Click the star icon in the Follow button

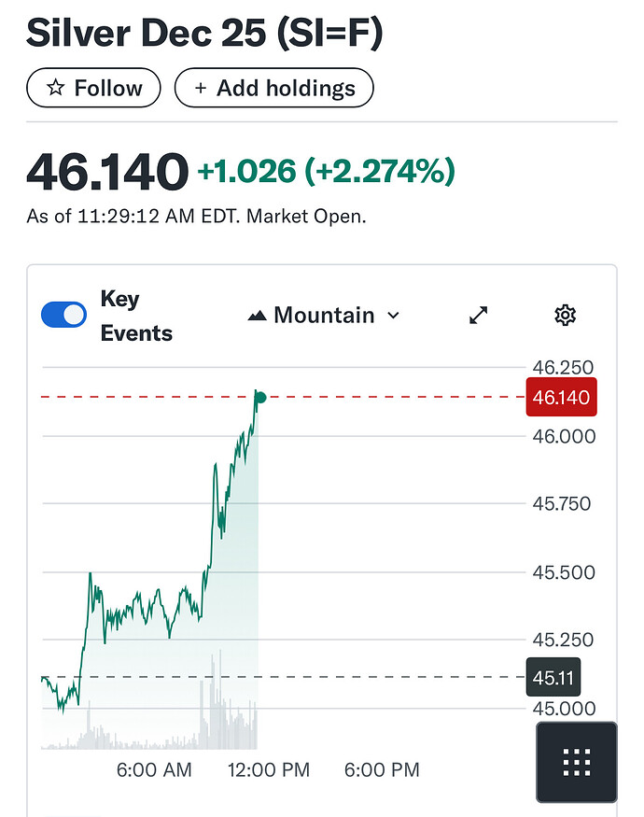[x=56, y=89]
